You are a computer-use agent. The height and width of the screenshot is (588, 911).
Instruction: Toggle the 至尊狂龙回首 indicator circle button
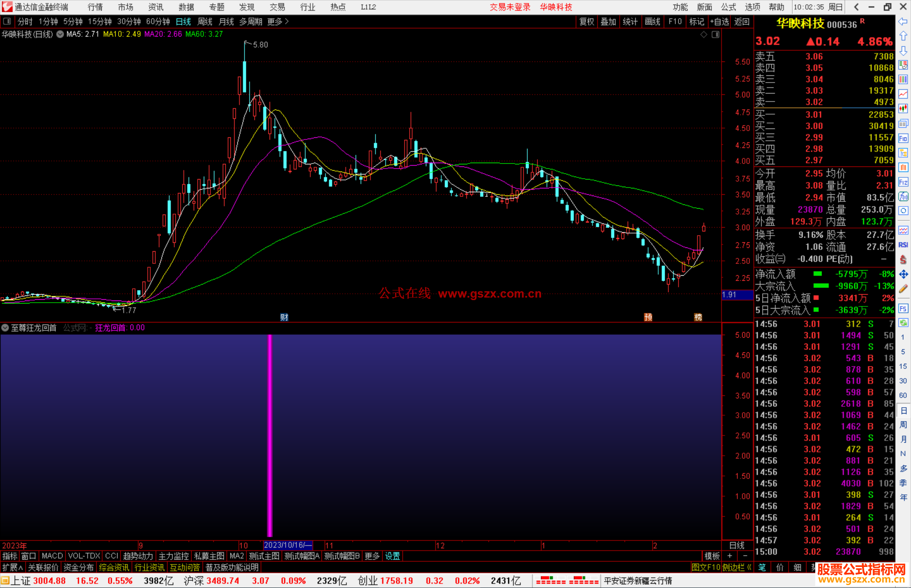coord(5,328)
